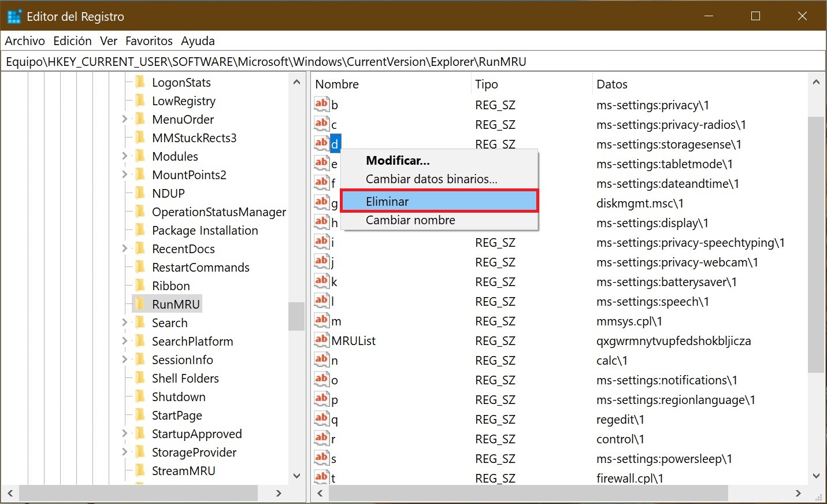Expand the Modules key
Image resolution: width=827 pixels, height=504 pixels.
[x=124, y=156]
